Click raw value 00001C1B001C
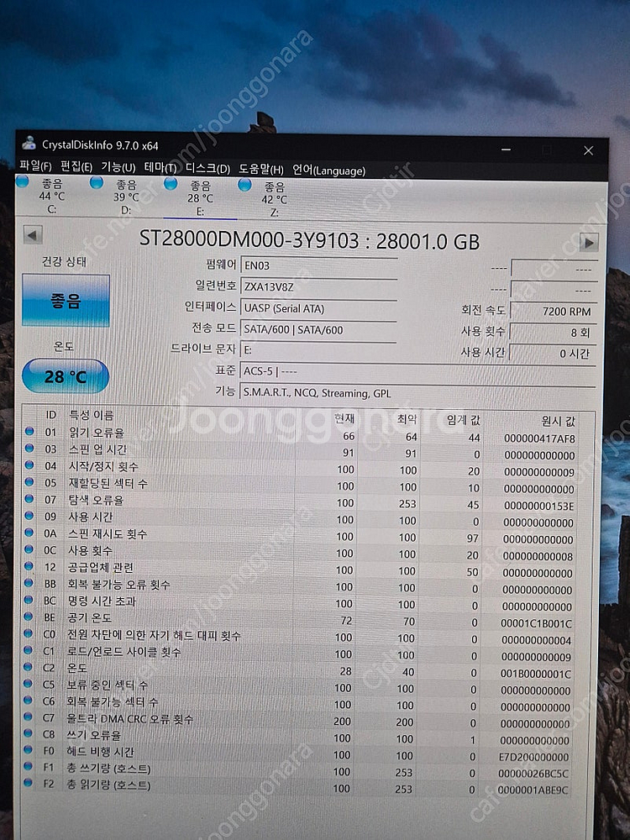Image resolution: width=630 pixels, height=840 pixels. [536, 623]
